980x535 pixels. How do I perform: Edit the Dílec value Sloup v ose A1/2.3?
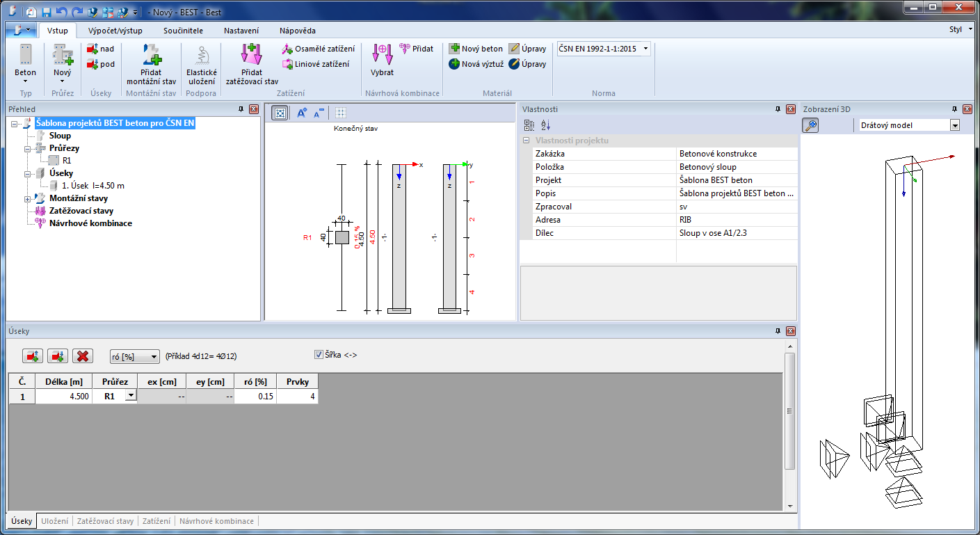point(737,233)
